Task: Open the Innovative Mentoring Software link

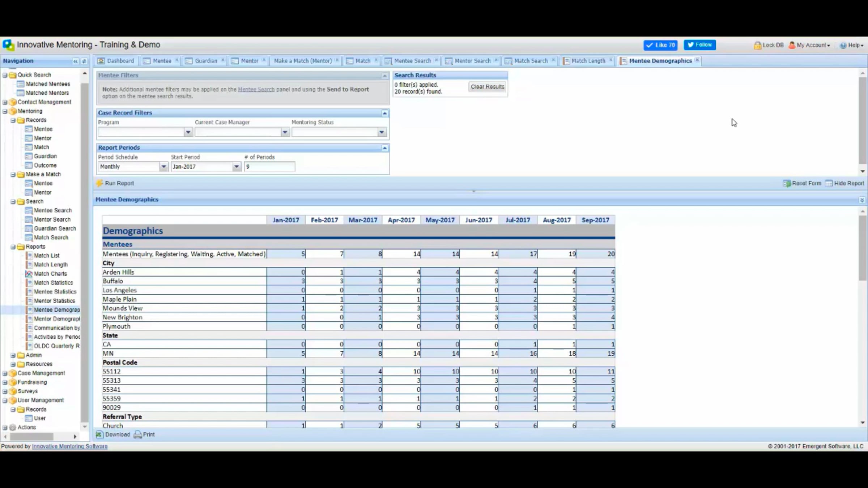Action: coord(70,446)
